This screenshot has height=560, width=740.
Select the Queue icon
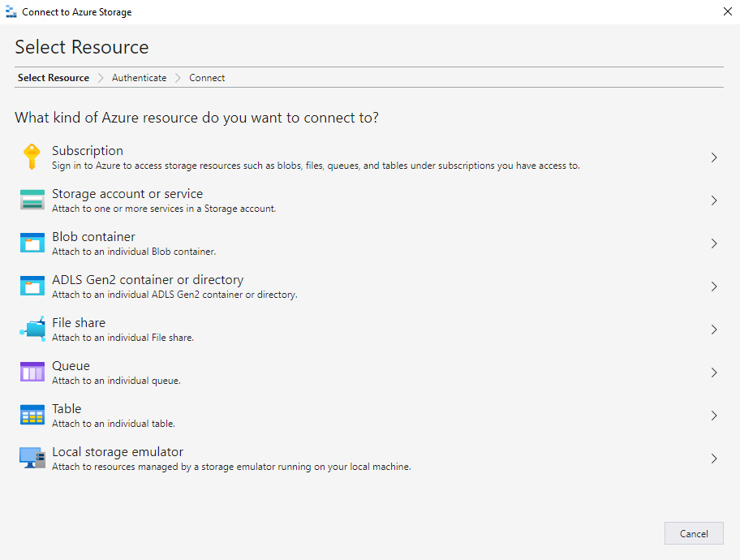coord(32,372)
